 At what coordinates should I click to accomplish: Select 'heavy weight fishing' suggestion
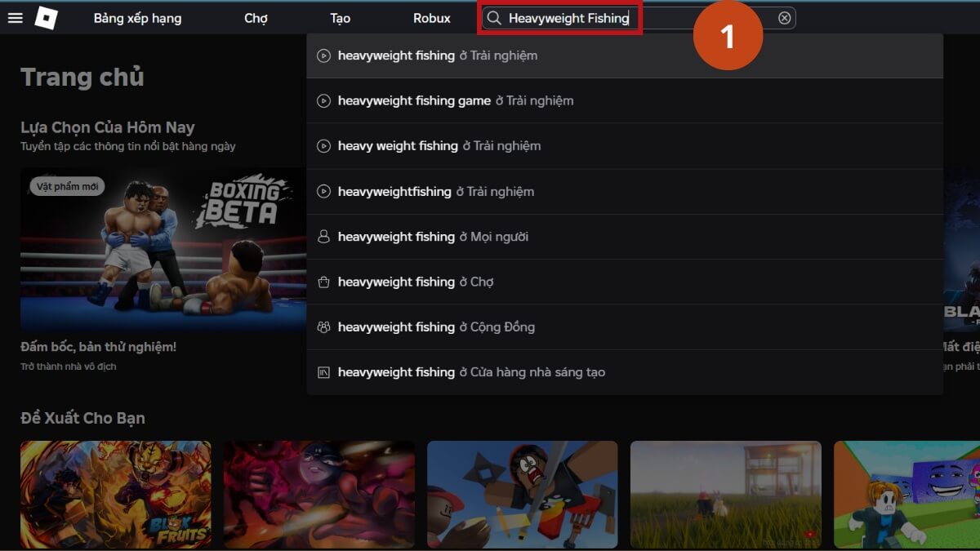(439, 146)
